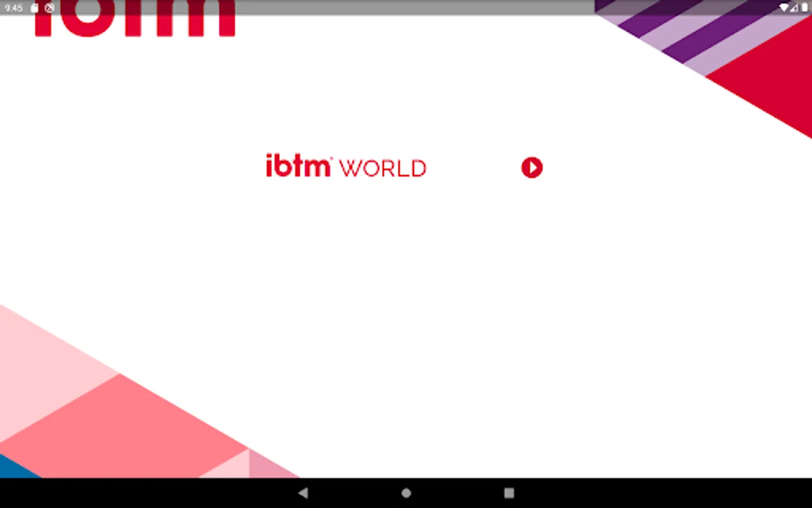
Task: Tap the Android home circle button
Action: [406, 493]
